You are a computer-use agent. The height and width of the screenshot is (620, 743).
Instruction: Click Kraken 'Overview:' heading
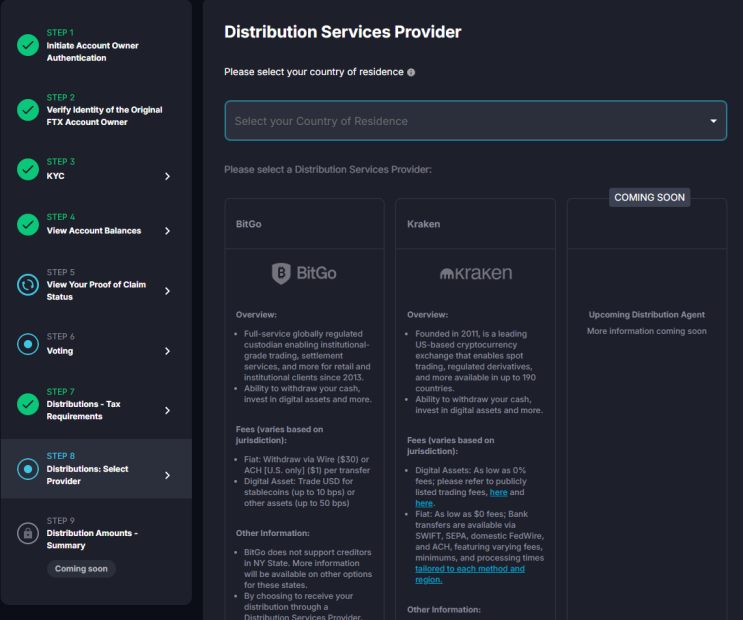[x=427, y=315]
